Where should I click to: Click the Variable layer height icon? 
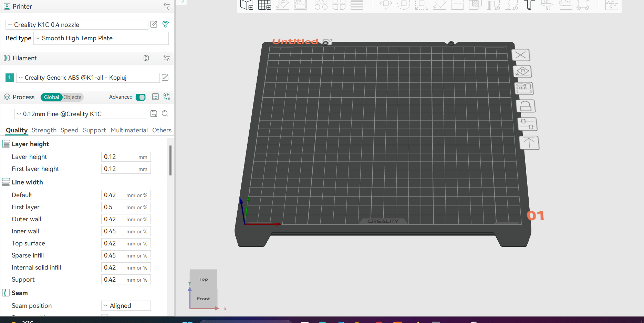click(357, 4)
